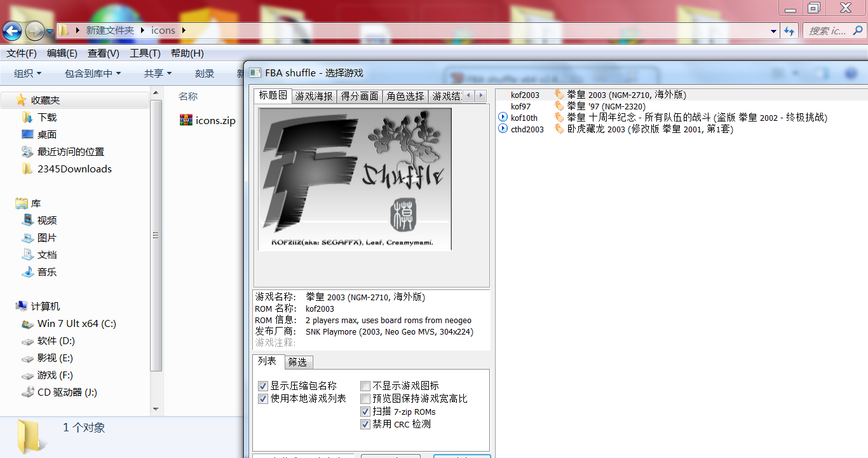Click the hand icon beside 卧虎藏龙 2003

click(559, 129)
